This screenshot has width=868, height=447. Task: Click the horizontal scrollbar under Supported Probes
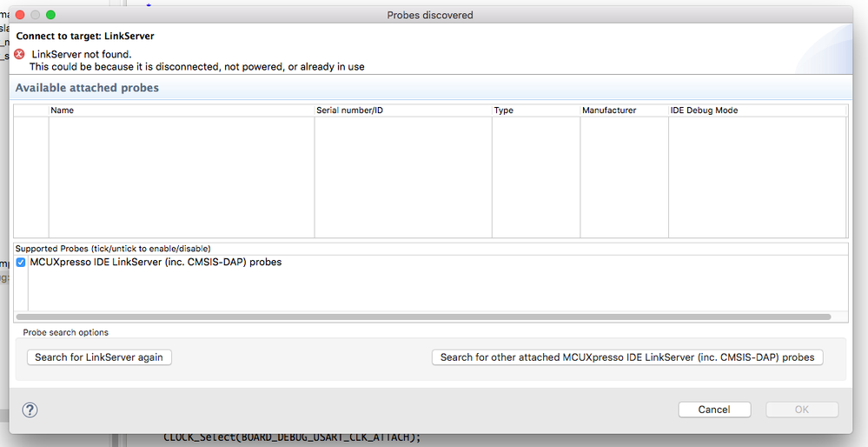click(x=423, y=317)
